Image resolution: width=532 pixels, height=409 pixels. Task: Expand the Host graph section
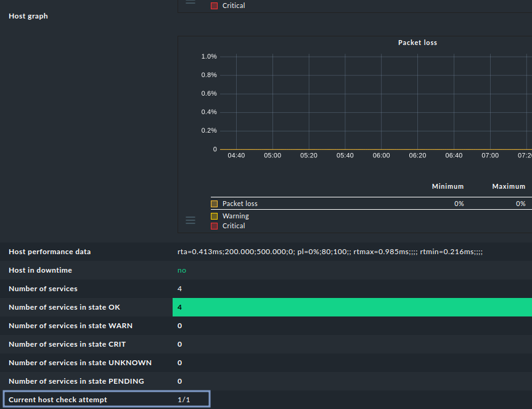(28, 16)
